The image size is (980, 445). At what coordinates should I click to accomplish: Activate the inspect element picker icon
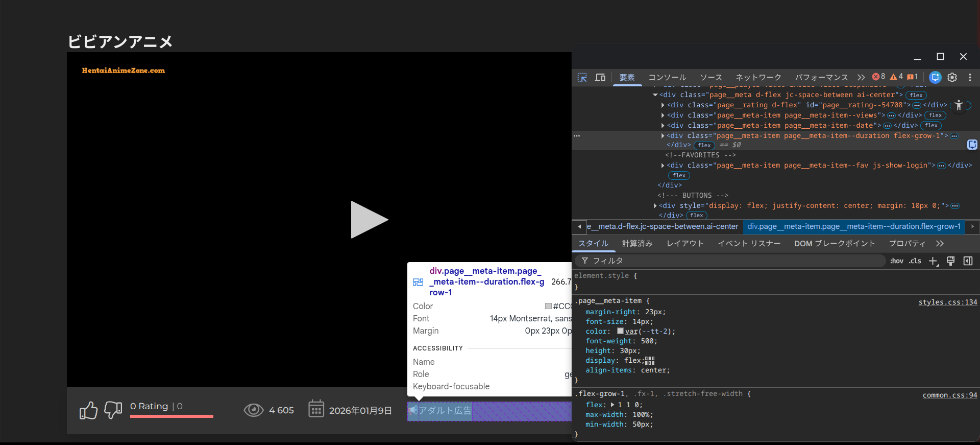point(582,78)
